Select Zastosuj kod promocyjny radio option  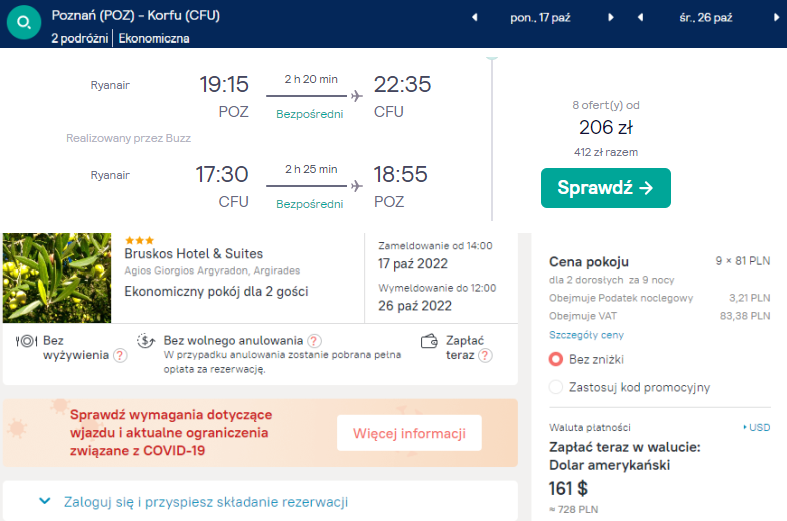[556, 387]
